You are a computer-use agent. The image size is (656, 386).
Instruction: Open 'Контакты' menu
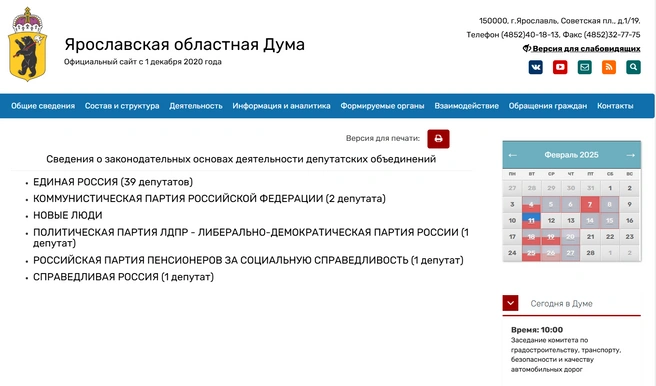(615, 106)
